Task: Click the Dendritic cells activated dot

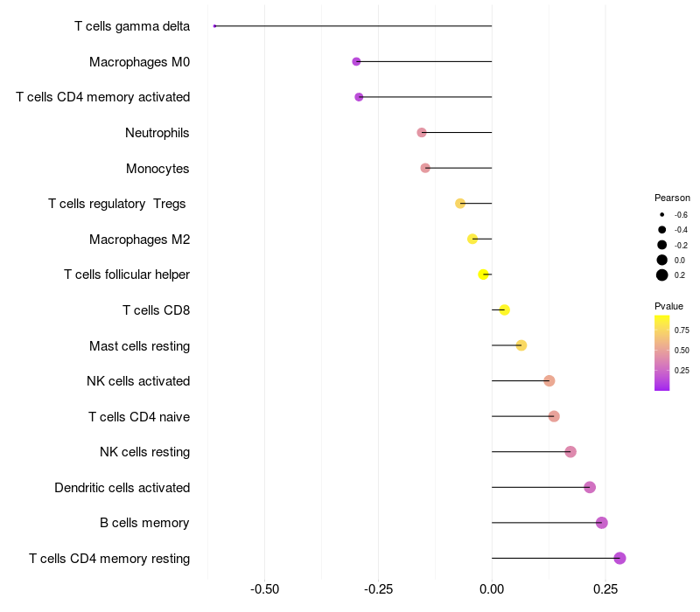Action: (x=590, y=487)
